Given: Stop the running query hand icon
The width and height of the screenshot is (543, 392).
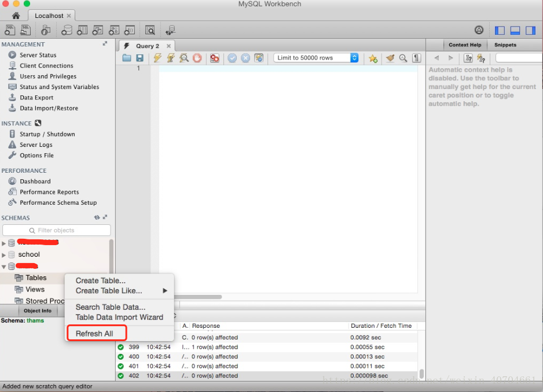Looking at the screenshot, I should [197, 58].
